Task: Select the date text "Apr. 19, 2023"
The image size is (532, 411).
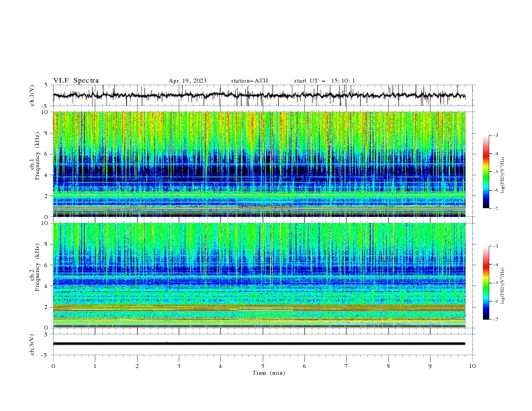Action: [x=187, y=81]
